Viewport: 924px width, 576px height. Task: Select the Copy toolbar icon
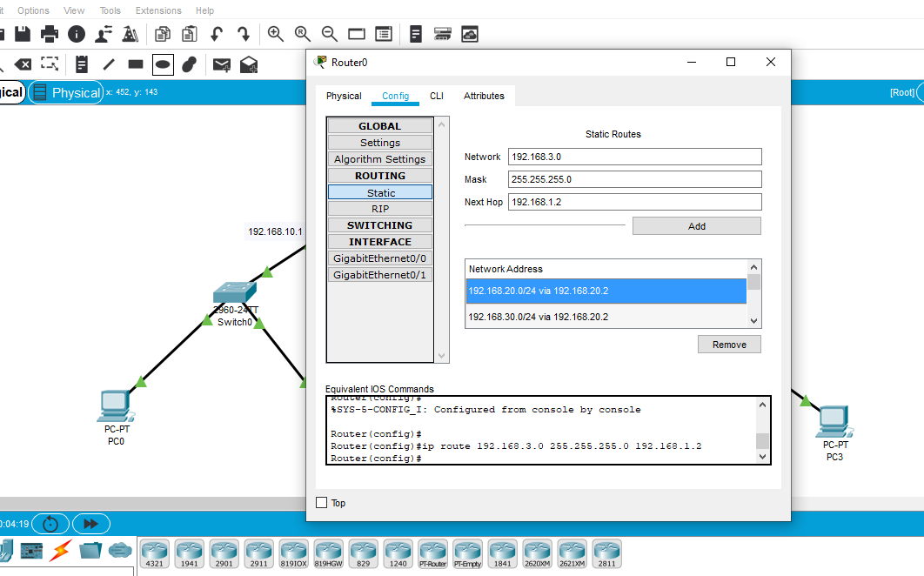[162, 34]
